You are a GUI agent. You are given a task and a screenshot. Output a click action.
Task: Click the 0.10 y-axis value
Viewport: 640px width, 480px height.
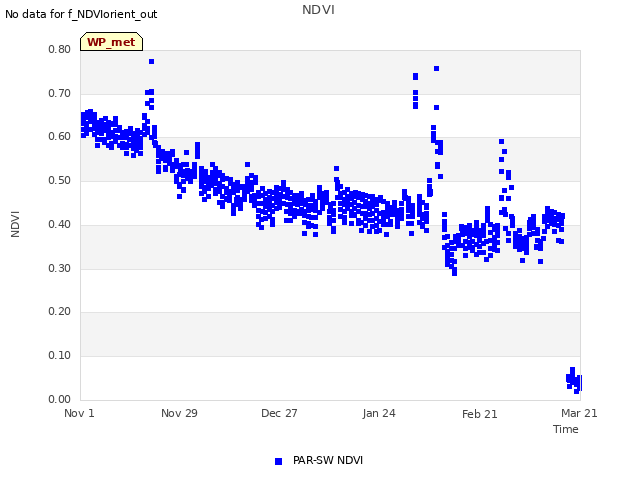pos(60,356)
